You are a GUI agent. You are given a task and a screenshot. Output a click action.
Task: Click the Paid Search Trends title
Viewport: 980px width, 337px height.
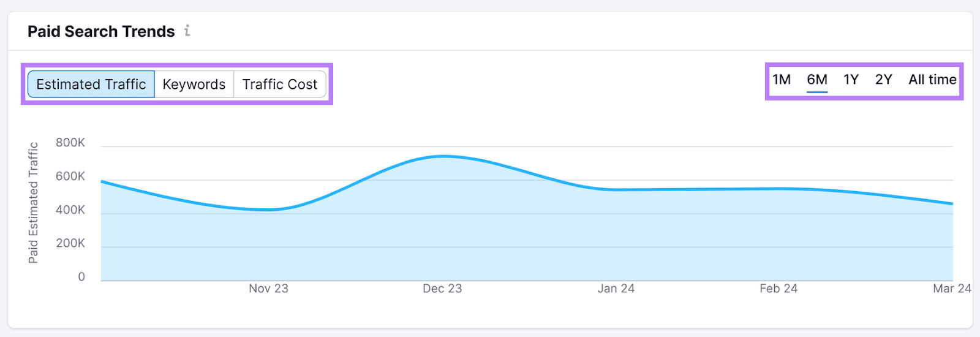(101, 31)
